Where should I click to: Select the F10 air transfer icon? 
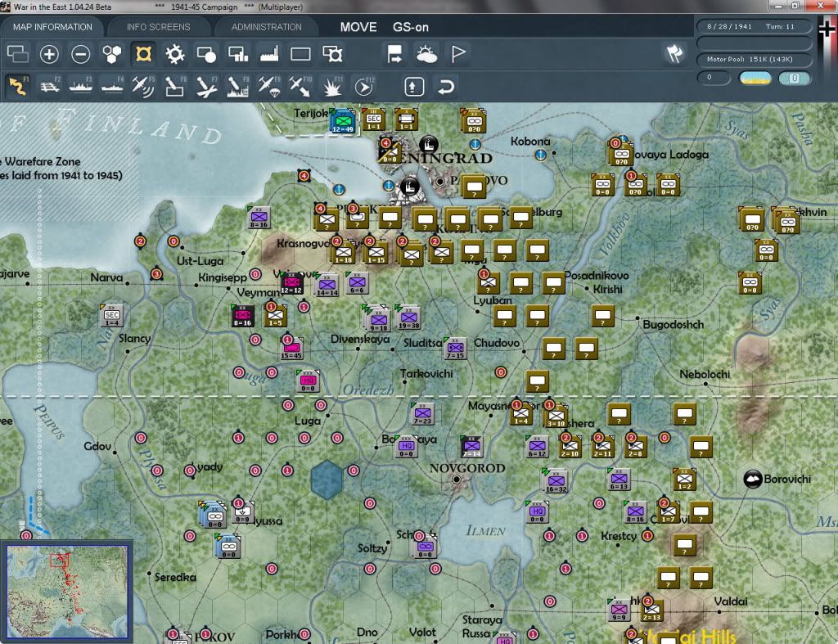300,86
